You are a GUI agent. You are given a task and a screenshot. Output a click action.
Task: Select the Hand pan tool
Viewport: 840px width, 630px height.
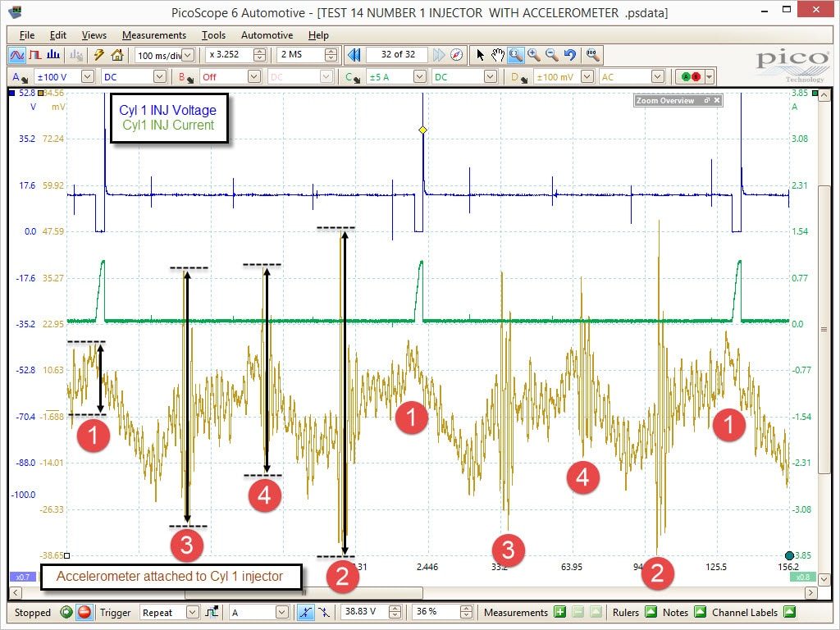coord(498,55)
